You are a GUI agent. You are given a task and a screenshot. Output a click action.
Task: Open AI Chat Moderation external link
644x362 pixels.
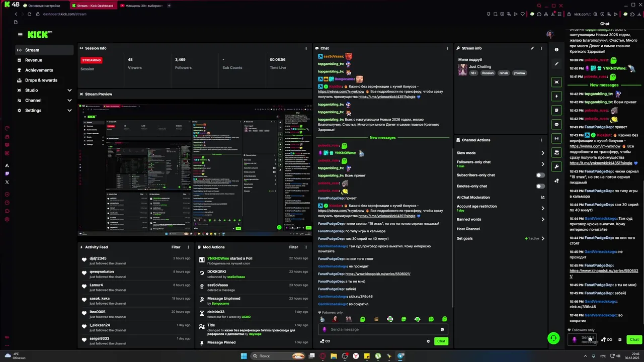542,198
